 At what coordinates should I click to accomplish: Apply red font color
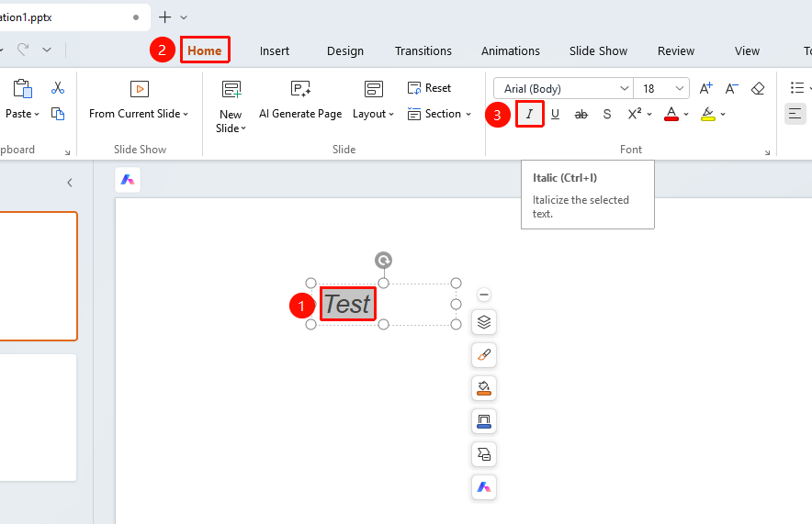[x=671, y=114]
